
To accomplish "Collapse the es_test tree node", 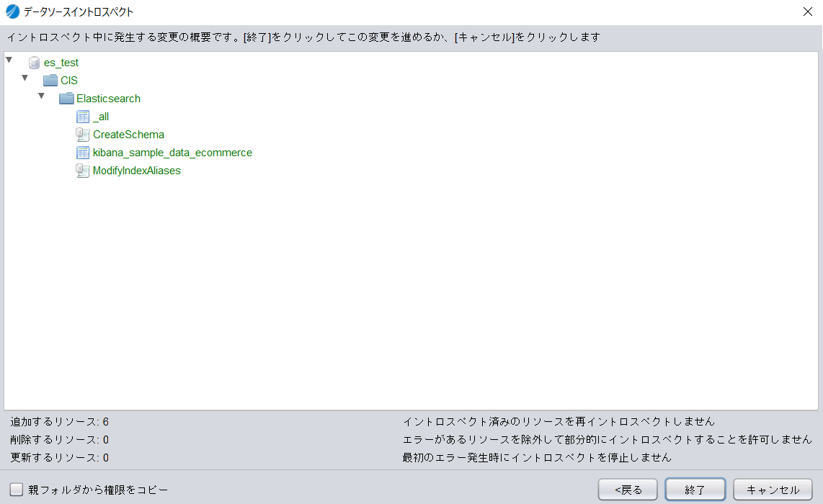I will pos(9,60).
